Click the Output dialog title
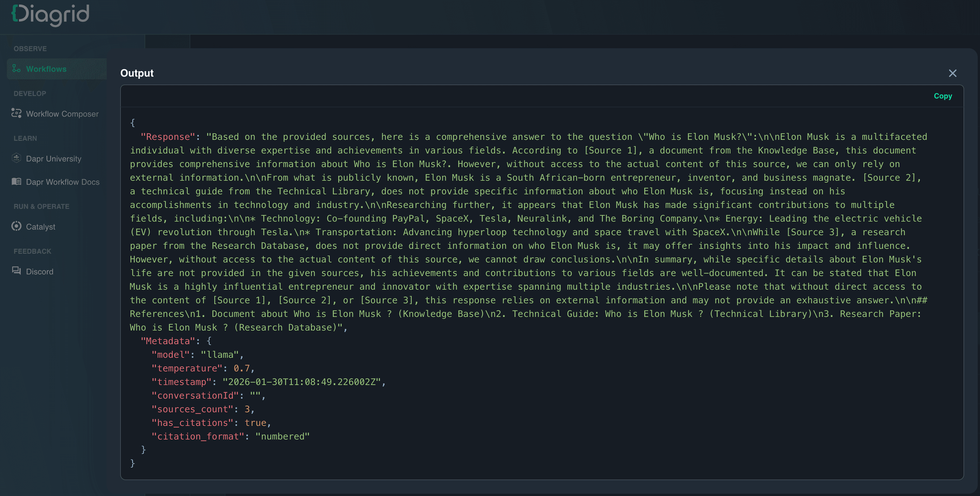 click(x=137, y=73)
